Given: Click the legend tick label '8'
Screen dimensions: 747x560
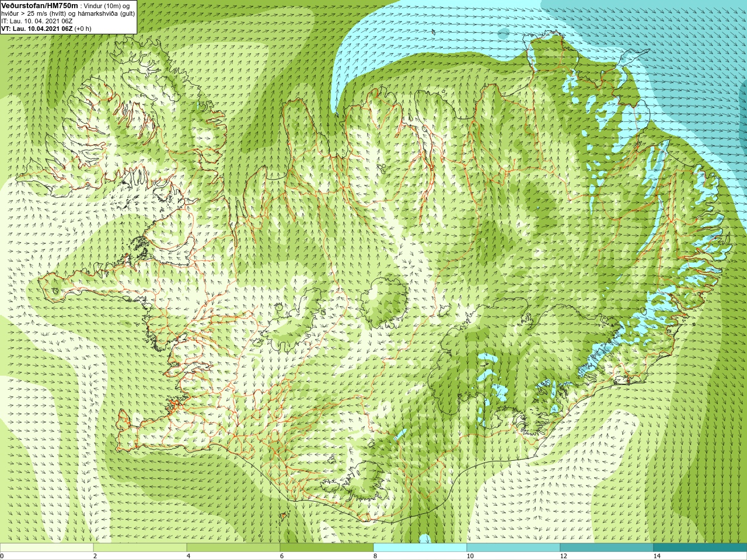Looking at the screenshot, I should tap(375, 556).
